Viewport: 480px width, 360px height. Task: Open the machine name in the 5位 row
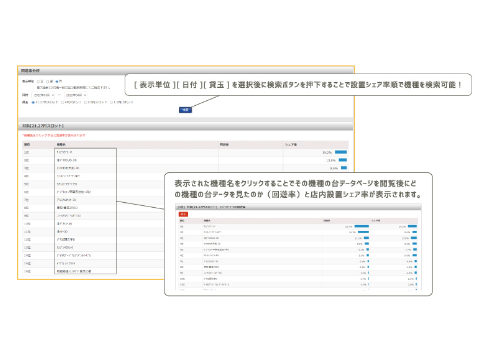(x=67, y=184)
